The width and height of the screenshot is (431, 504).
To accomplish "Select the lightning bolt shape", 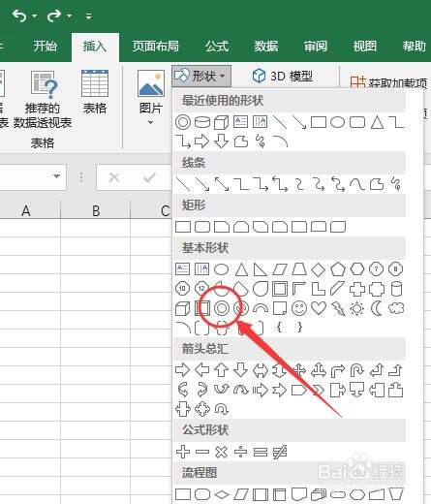I will (338, 308).
